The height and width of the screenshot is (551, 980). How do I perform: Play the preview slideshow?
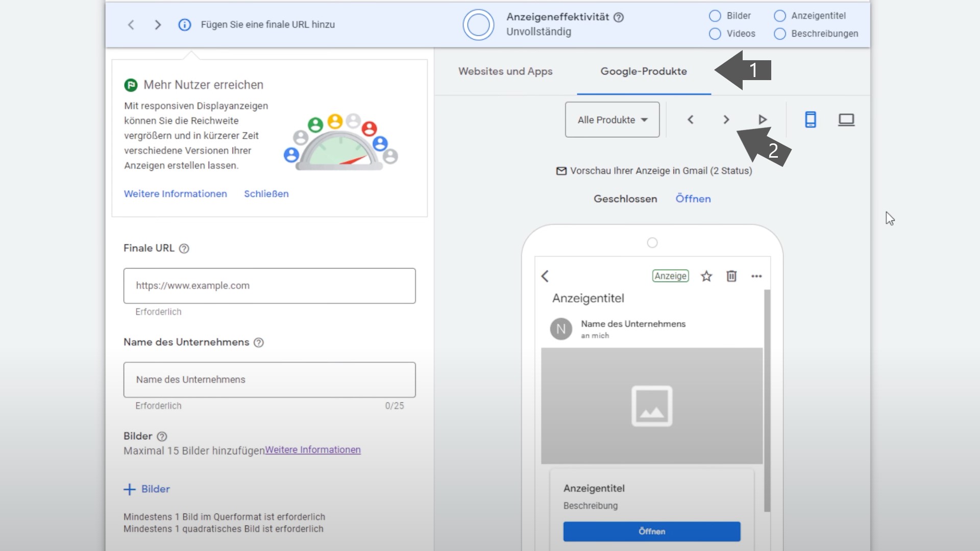(763, 120)
